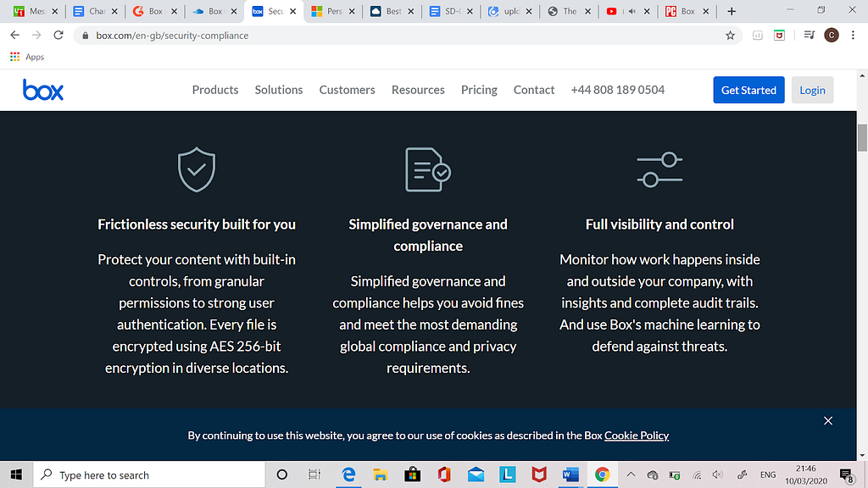This screenshot has height=488, width=868.
Task: Click the shield checkmark security icon
Action: pyautogui.click(x=197, y=169)
